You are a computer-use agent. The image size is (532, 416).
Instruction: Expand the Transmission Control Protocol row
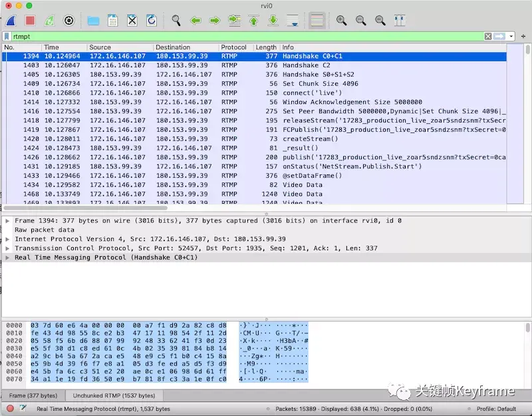pos(7,248)
